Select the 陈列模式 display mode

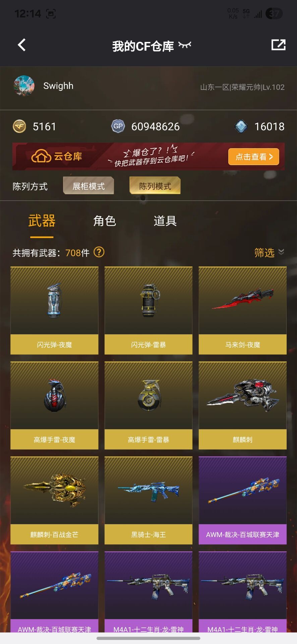155,186
